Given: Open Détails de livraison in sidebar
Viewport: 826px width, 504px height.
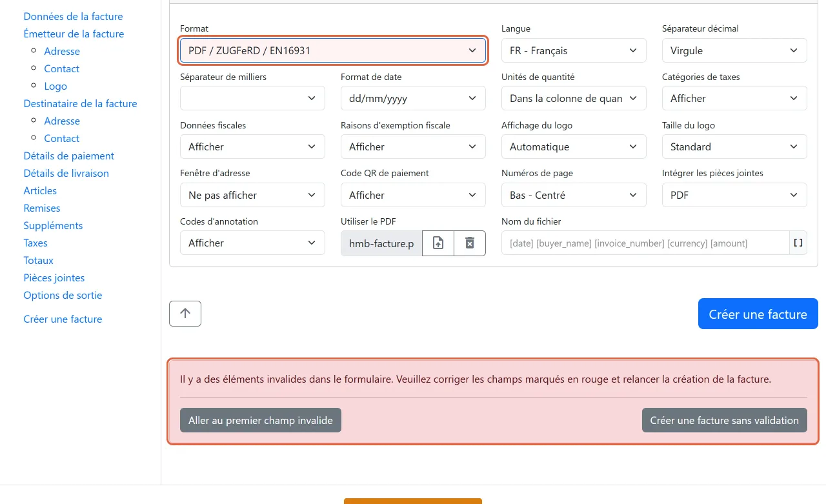Looking at the screenshot, I should pyautogui.click(x=66, y=173).
